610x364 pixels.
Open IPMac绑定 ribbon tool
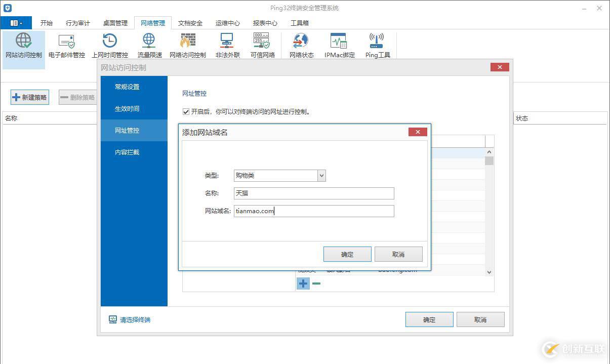point(339,46)
